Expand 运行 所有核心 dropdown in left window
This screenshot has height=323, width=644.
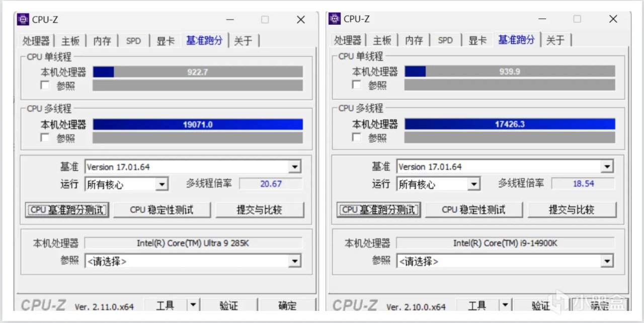[162, 184]
